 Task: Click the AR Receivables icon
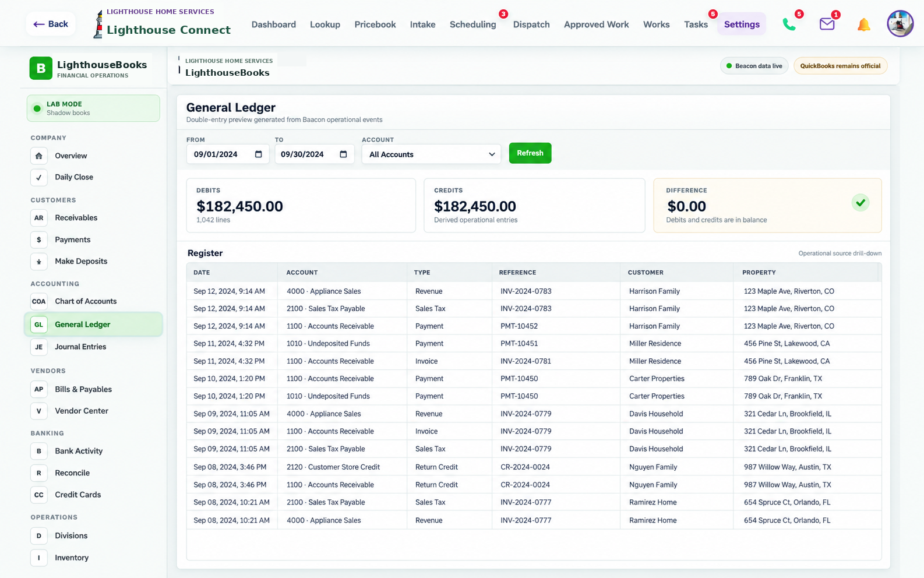pos(39,218)
